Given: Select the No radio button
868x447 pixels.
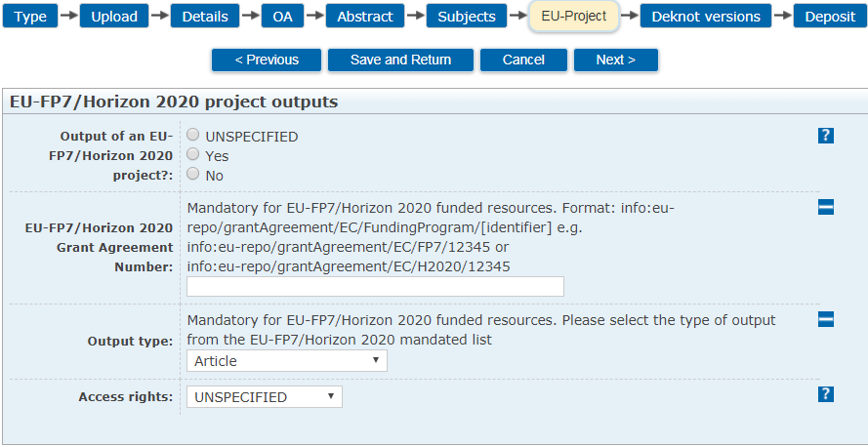Looking at the screenshot, I should pyautogui.click(x=193, y=174).
